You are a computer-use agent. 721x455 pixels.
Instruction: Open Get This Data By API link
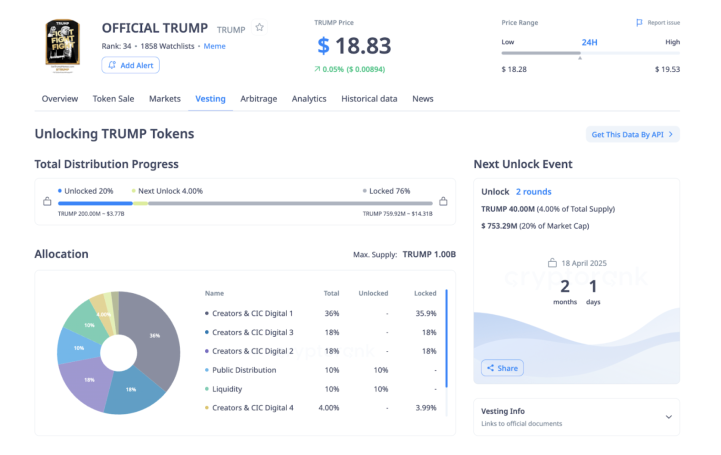click(632, 134)
